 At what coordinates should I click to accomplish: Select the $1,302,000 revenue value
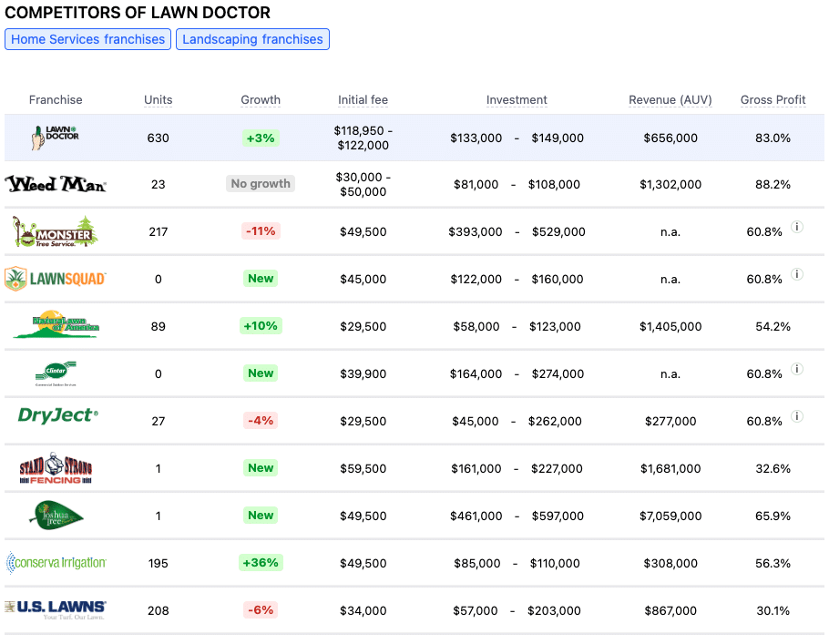670,185
